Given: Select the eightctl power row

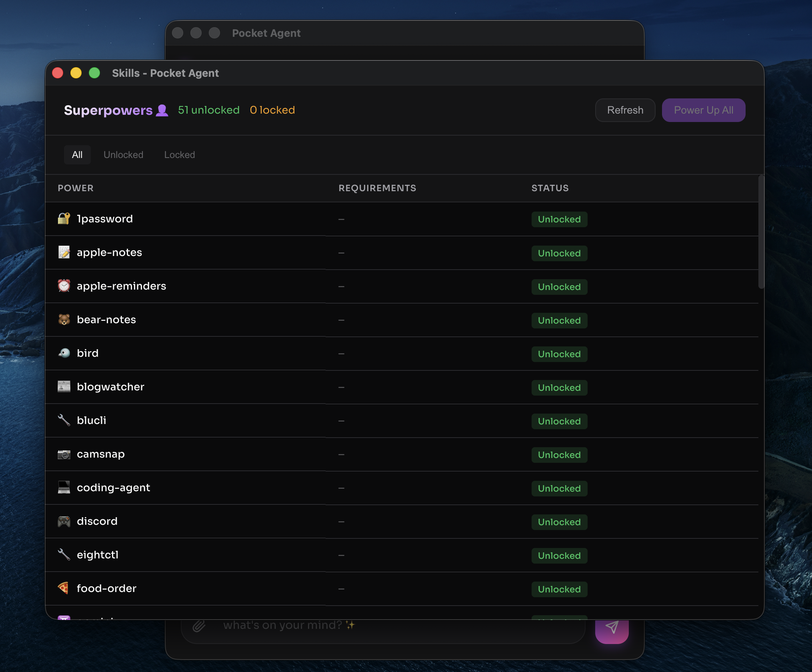Looking at the screenshot, I should [98, 555].
